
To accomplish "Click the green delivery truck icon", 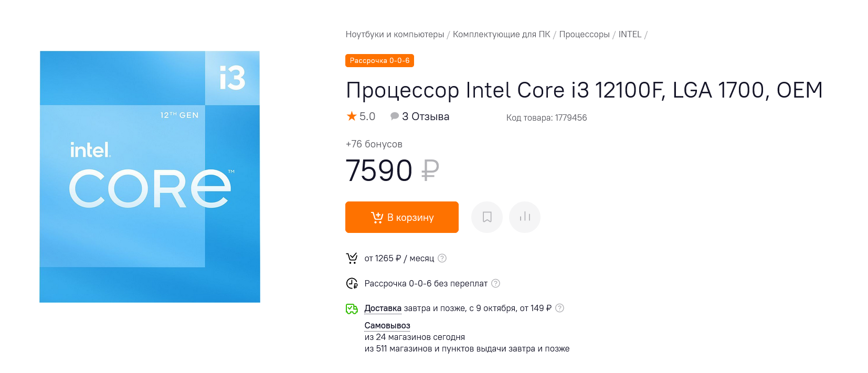I will point(352,309).
